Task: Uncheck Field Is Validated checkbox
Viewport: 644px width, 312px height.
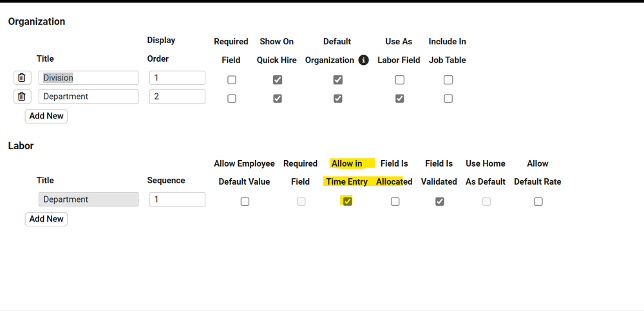Action: [440, 201]
